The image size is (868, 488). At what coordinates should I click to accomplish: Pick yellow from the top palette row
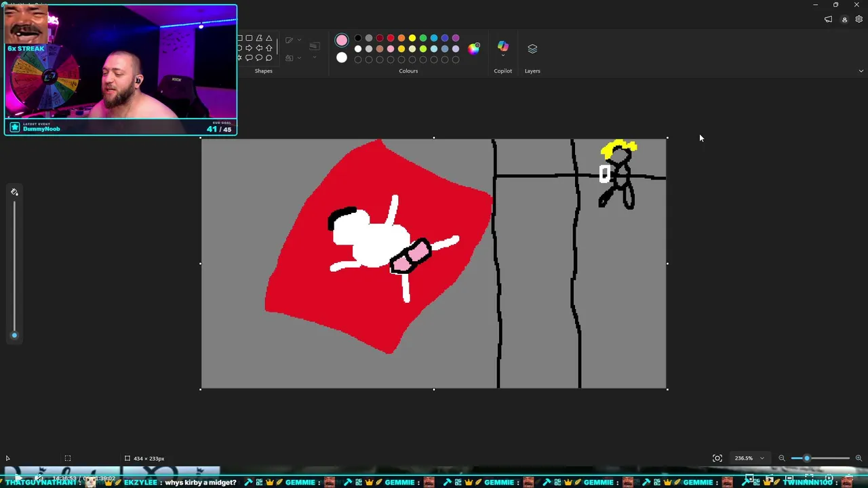[x=412, y=38]
